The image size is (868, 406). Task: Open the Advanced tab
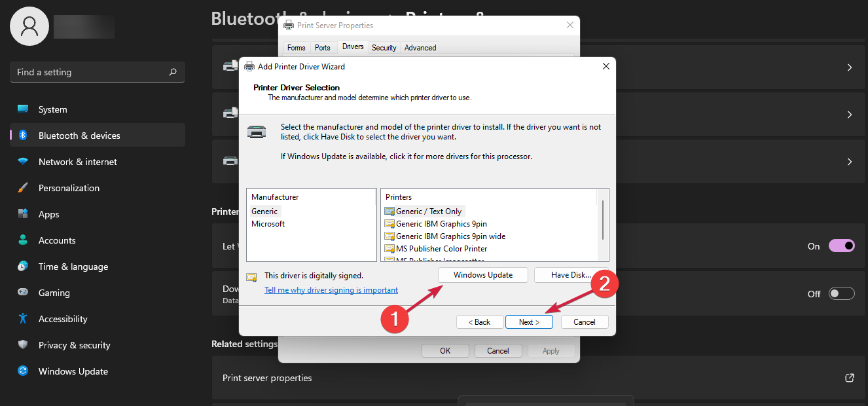click(x=420, y=47)
